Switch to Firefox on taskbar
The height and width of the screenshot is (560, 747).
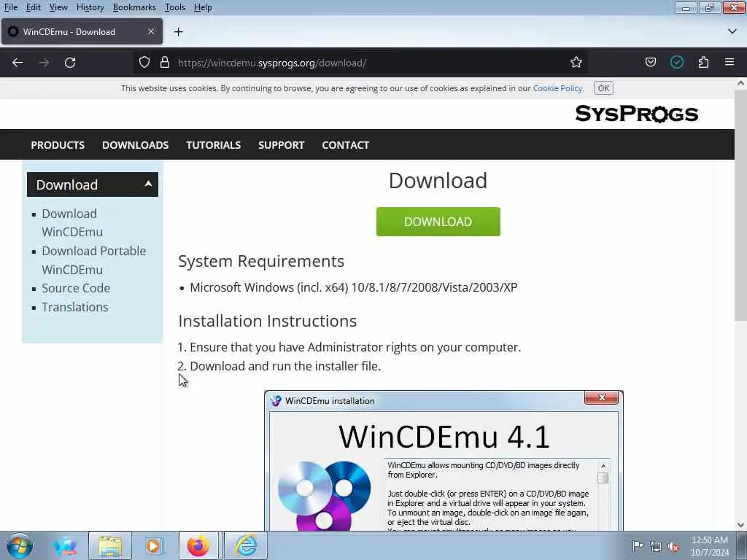(x=198, y=545)
